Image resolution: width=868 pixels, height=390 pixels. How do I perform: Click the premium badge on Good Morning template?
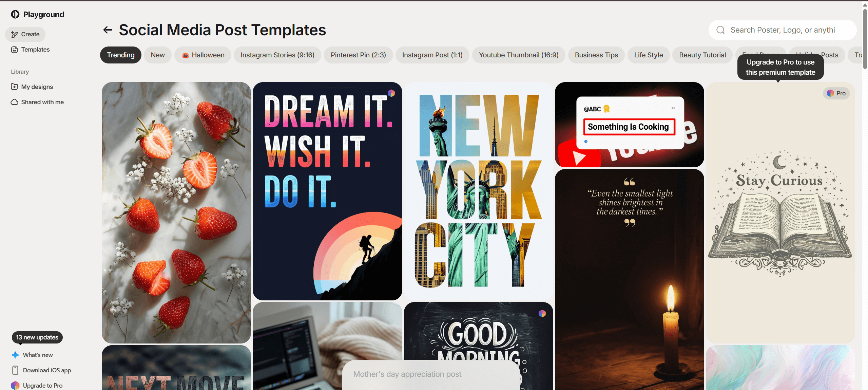click(542, 313)
